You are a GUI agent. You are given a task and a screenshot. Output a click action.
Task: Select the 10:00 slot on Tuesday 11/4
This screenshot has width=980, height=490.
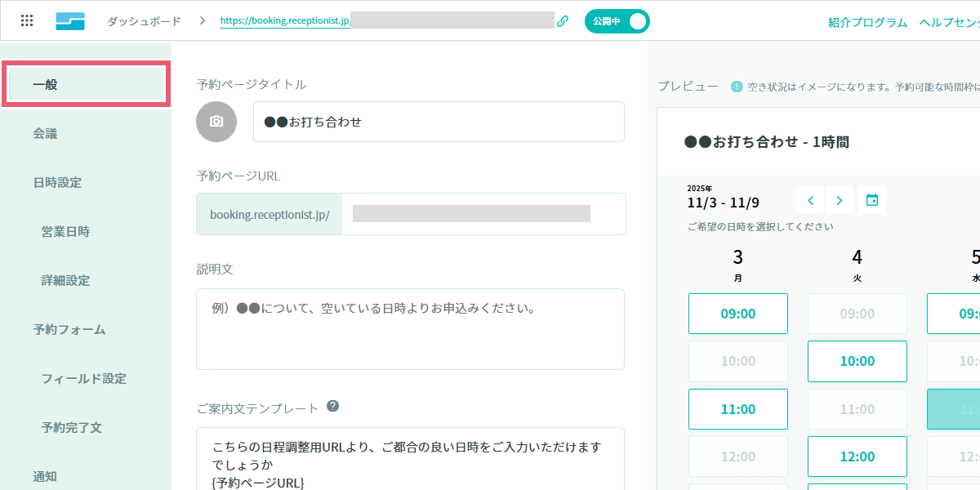pyautogui.click(x=857, y=361)
